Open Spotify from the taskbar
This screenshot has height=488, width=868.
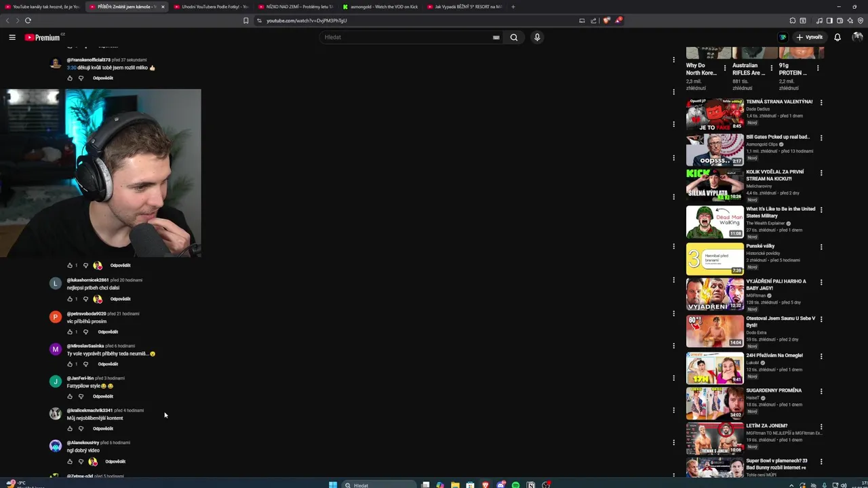(515, 485)
